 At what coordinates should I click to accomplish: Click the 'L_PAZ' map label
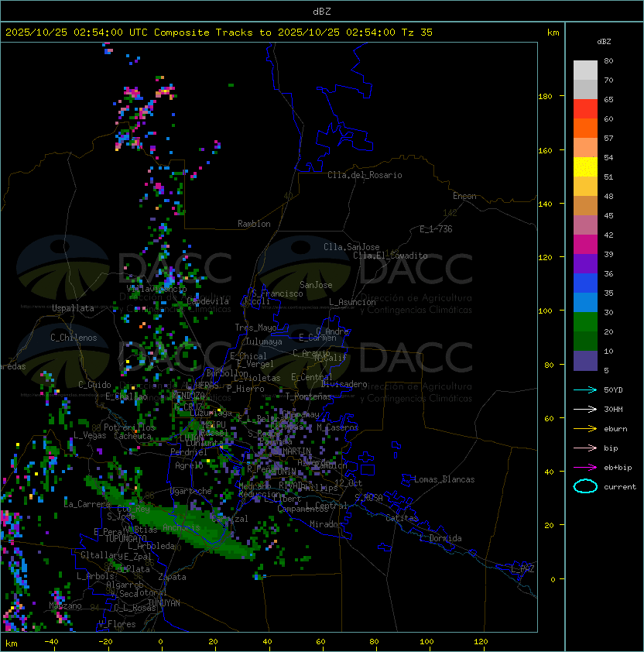pos(522,569)
